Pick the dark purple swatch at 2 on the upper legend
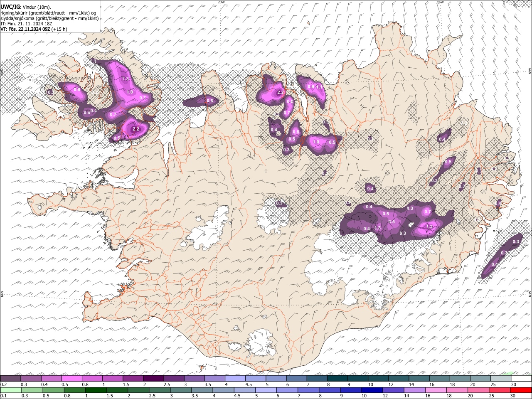 coord(153,378)
